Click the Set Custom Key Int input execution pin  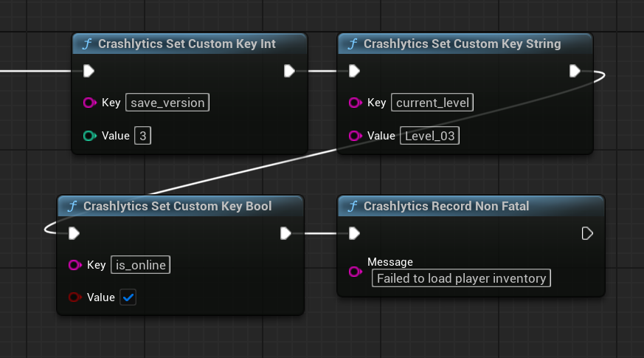pyautogui.click(x=89, y=71)
